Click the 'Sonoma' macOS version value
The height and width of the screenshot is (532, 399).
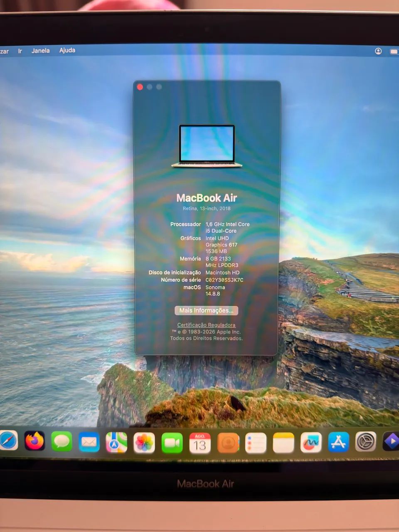pyautogui.click(x=215, y=287)
